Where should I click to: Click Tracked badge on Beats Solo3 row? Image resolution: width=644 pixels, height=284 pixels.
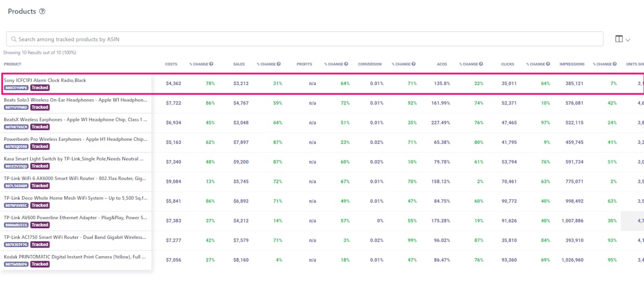point(40,107)
